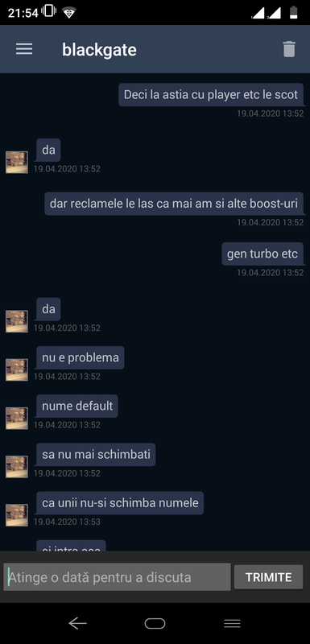Open the hamburger menu
The width and height of the screenshot is (310, 644).
click(x=24, y=49)
